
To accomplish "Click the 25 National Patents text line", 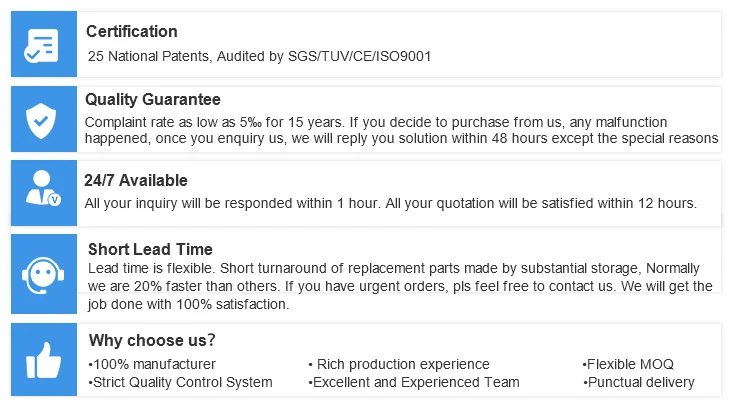I will tap(260, 57).
